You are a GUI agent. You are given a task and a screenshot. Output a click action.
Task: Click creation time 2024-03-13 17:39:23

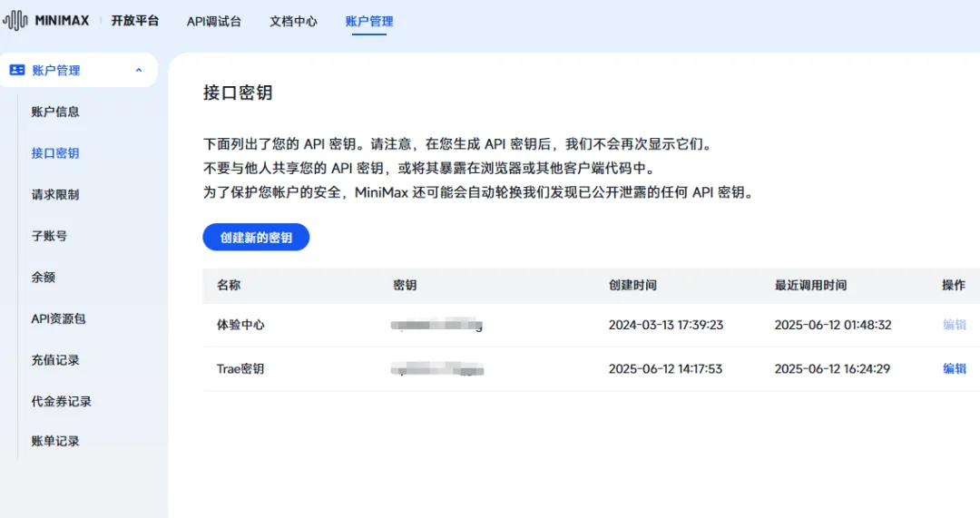666,325
